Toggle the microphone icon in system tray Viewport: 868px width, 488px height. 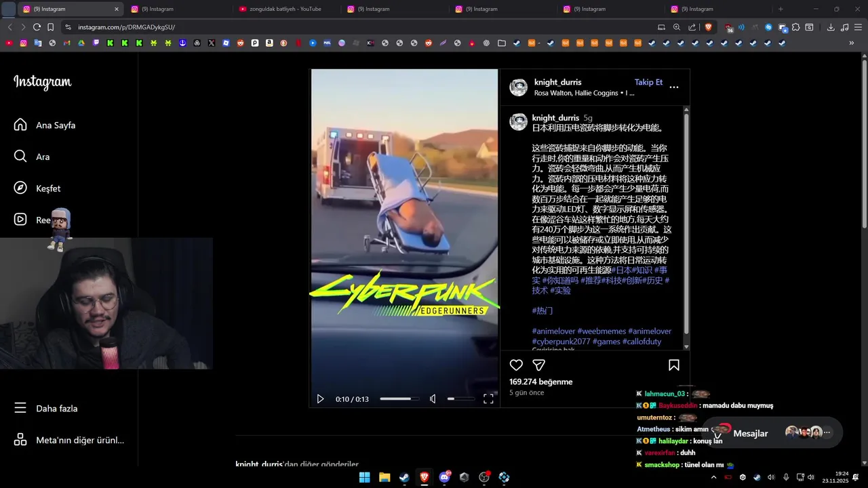786,477
